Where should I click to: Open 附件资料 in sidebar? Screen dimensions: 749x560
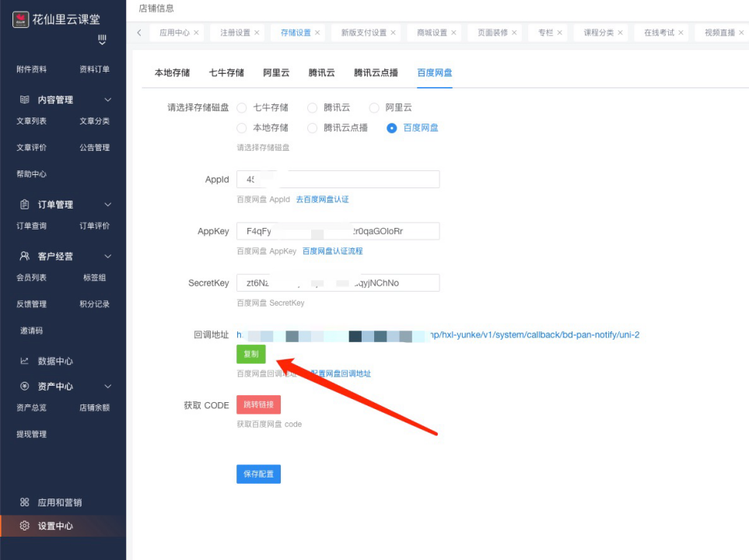coord(32,69)
